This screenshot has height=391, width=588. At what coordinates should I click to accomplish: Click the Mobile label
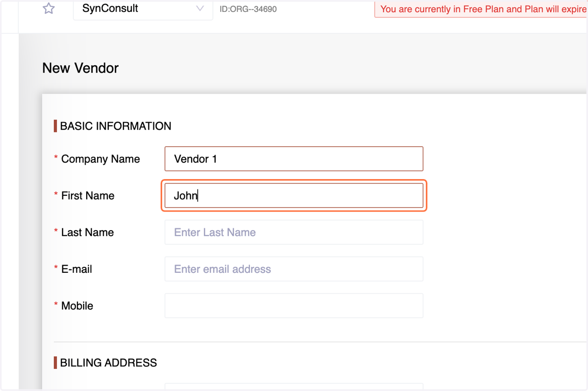pos(77,306)
